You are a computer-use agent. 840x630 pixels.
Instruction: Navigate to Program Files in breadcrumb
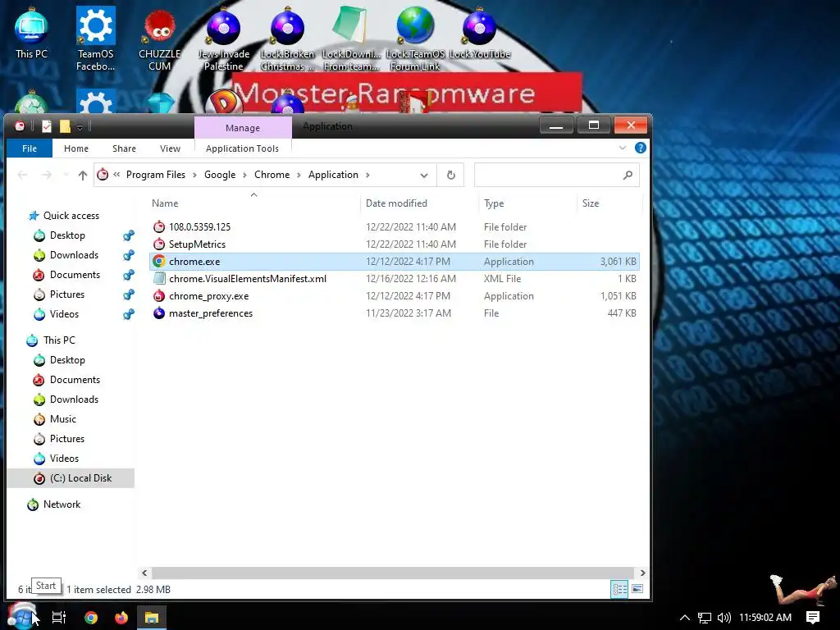tap(155, 175)
